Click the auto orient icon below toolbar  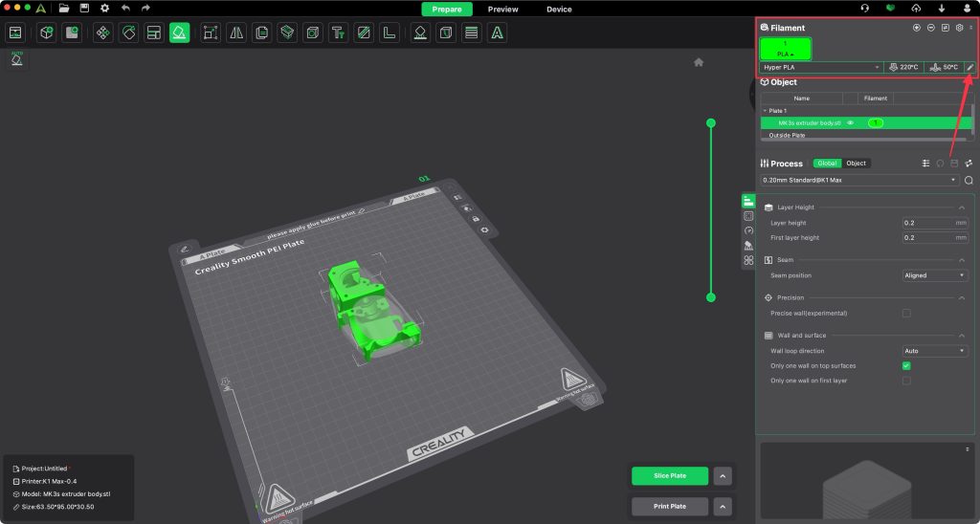point(16,60)
